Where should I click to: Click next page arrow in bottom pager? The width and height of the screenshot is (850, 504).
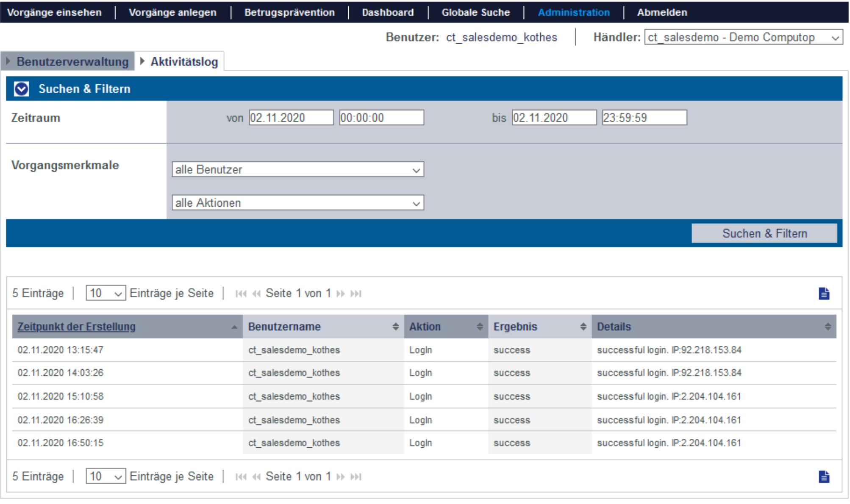340,477
